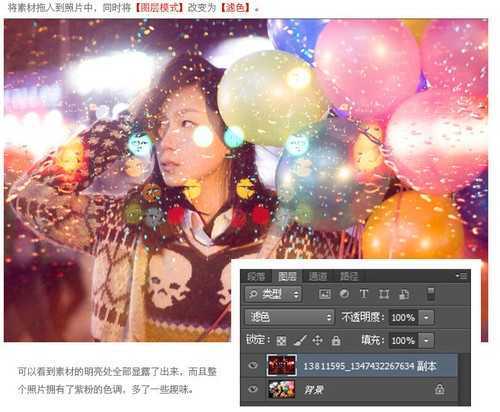Toggle the layer filtering on/off switch
The image size is (500, 412).
coord(431,294)
